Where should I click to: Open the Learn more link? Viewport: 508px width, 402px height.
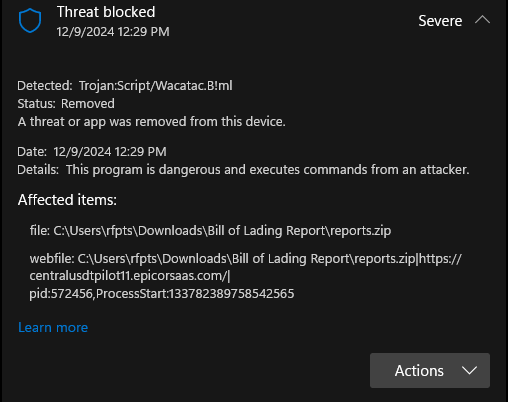53,327
